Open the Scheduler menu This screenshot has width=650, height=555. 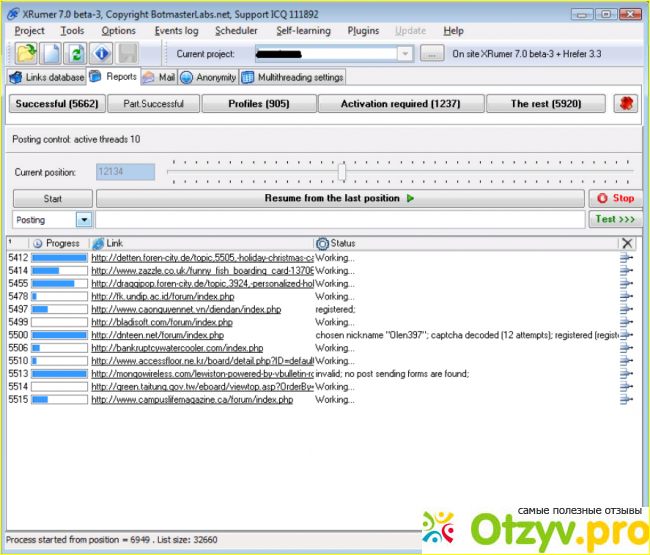[x=236, y=31]
